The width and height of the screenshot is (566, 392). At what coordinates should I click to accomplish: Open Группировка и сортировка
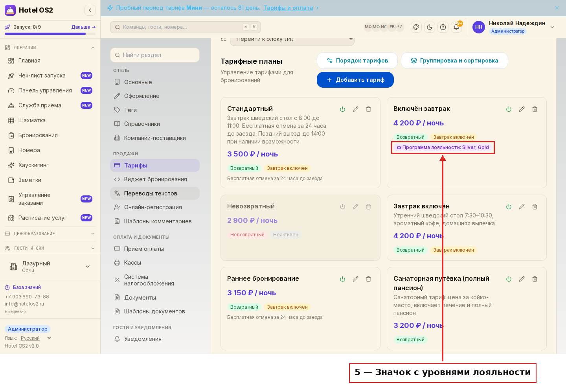coord(454,61)
